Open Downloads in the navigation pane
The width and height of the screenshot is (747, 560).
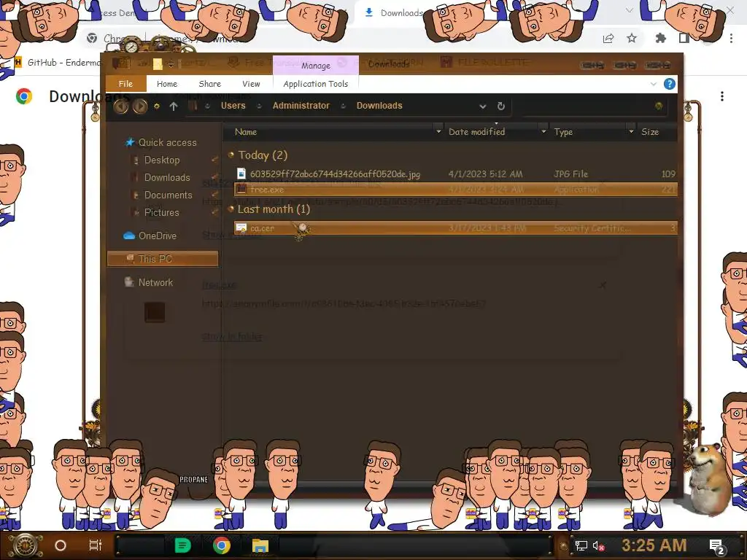167,178
